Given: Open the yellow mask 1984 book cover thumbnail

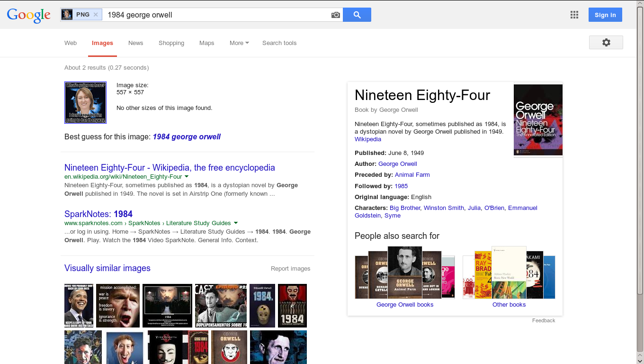Looking at the screenshot, I should (x=262, y=306).
